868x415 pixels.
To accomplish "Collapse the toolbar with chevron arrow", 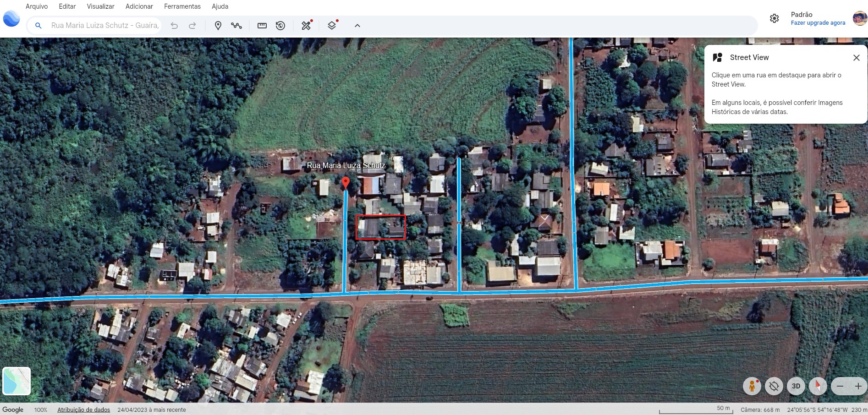I will [357, 26].
